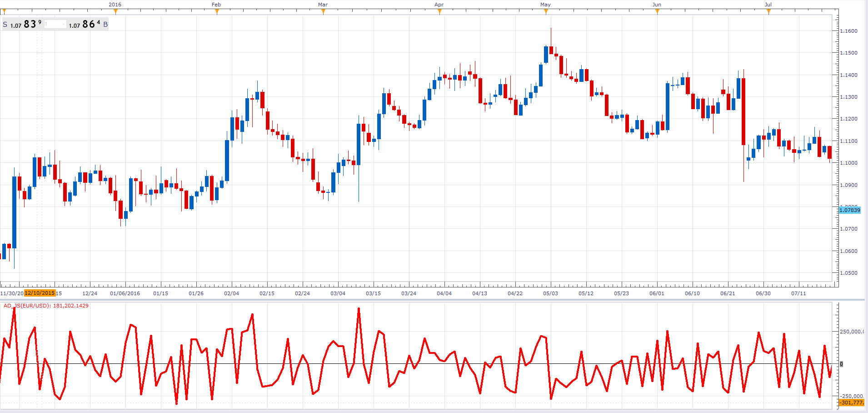Click the 03/15 date axis label
The width and height of the screenshot is (868, 413).
pos(373,293)
